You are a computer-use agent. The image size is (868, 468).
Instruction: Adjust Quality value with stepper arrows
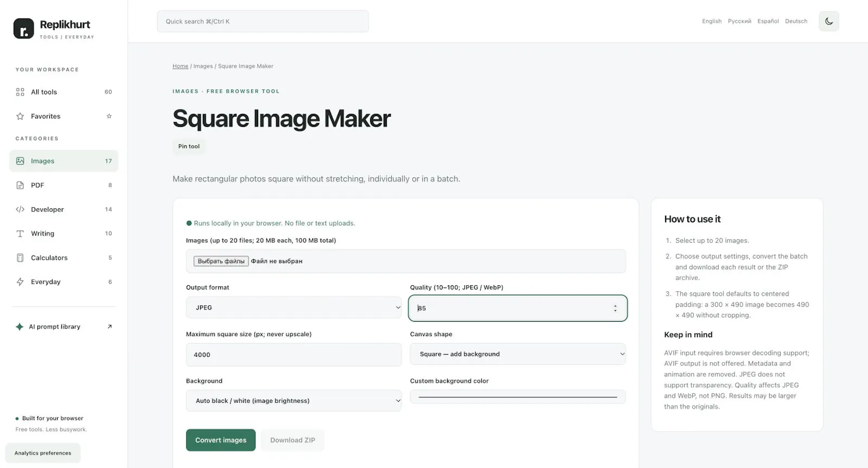coord(615,308)
